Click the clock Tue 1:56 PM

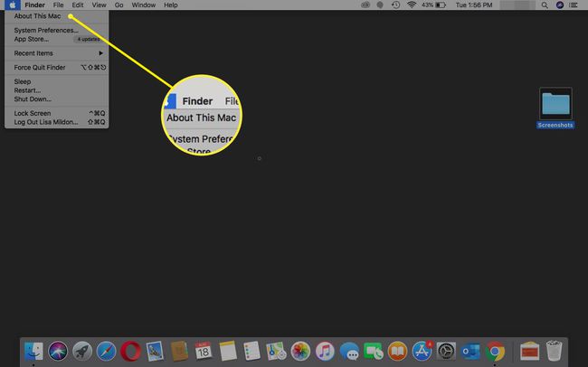[474, 5]
